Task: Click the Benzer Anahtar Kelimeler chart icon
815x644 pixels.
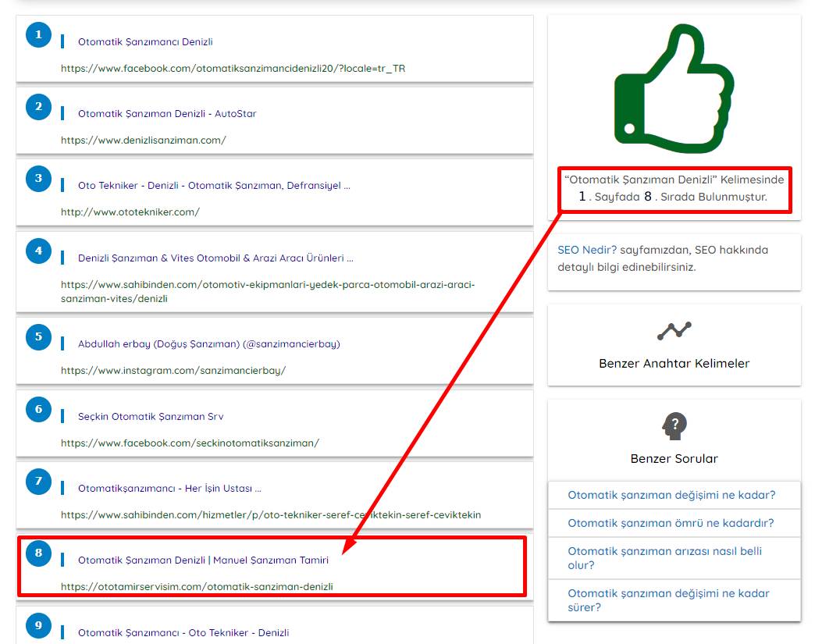Action: click(x=674, y=331)
